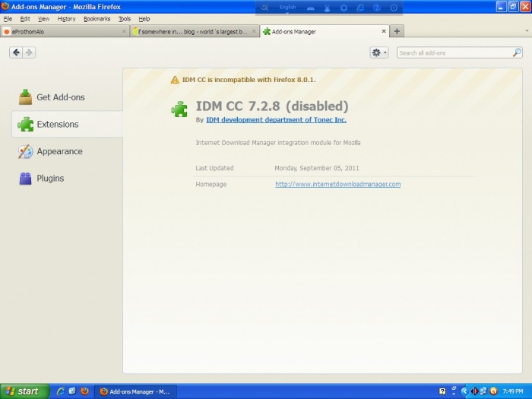Launch Firefox from quick launch
The image size is (532, 399).
click(x=84, y=391)
